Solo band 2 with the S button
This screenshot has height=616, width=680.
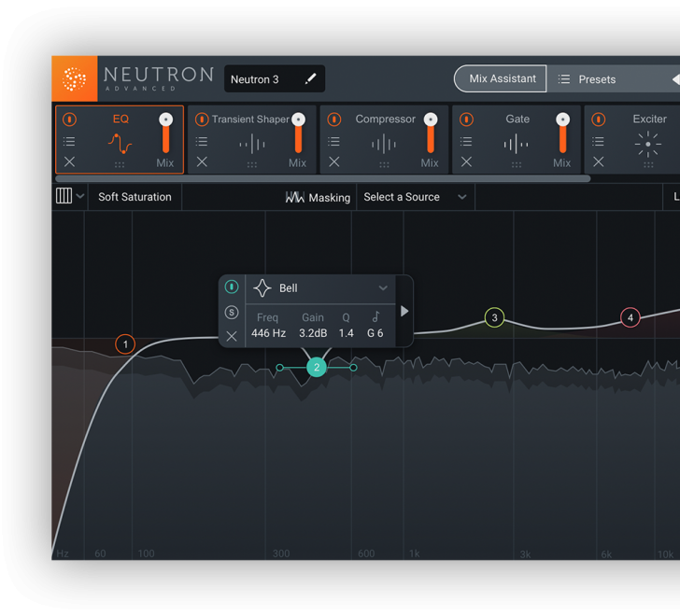pyautogui.click(x=232, y=313)
